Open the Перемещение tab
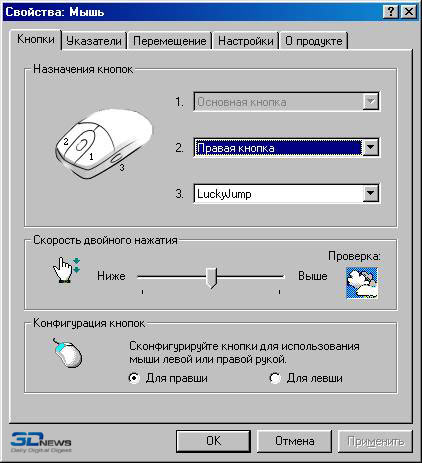Viewport: 422px width, 463px height. (x=170, y=41)
